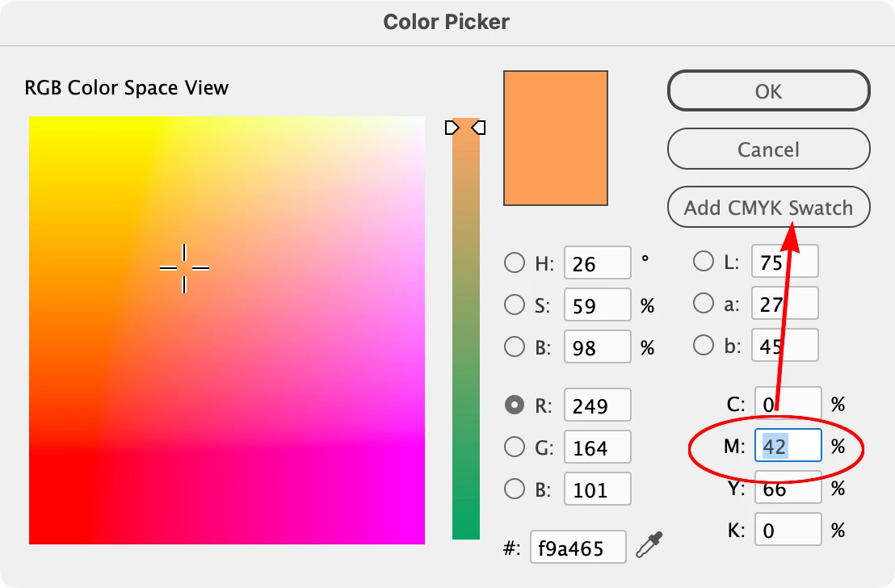Click the eyedropper icon beside hex field
This screenshot has height=588, width=895.
648,547
